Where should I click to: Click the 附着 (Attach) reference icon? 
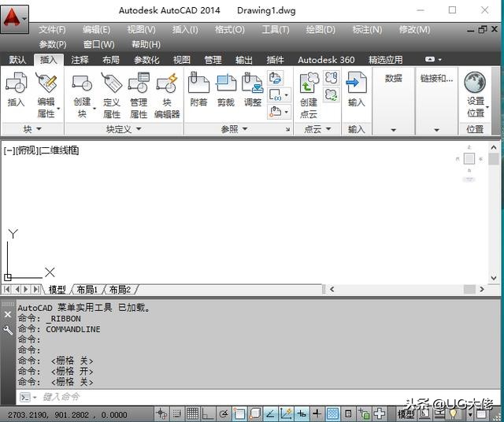(198, 89)
